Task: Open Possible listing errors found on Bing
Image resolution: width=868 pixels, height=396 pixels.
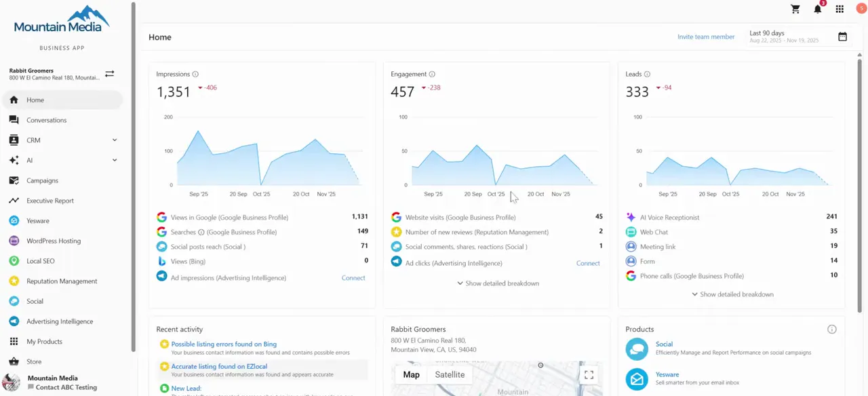Action: coord(224,344)
